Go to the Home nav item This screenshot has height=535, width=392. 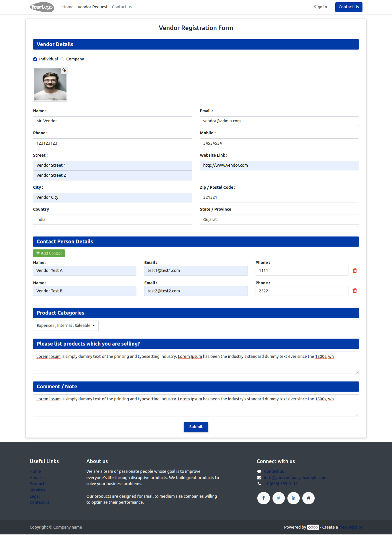68,7
